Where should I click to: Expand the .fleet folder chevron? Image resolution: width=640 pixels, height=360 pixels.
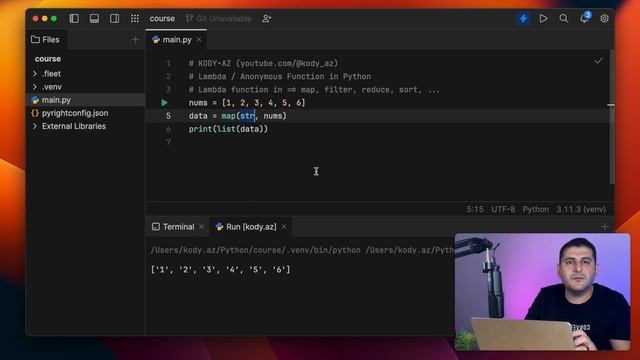tap(35, 74)
